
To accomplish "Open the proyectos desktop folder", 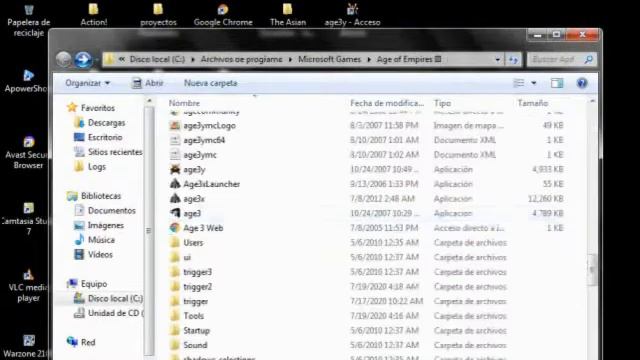I will (158, 15).
